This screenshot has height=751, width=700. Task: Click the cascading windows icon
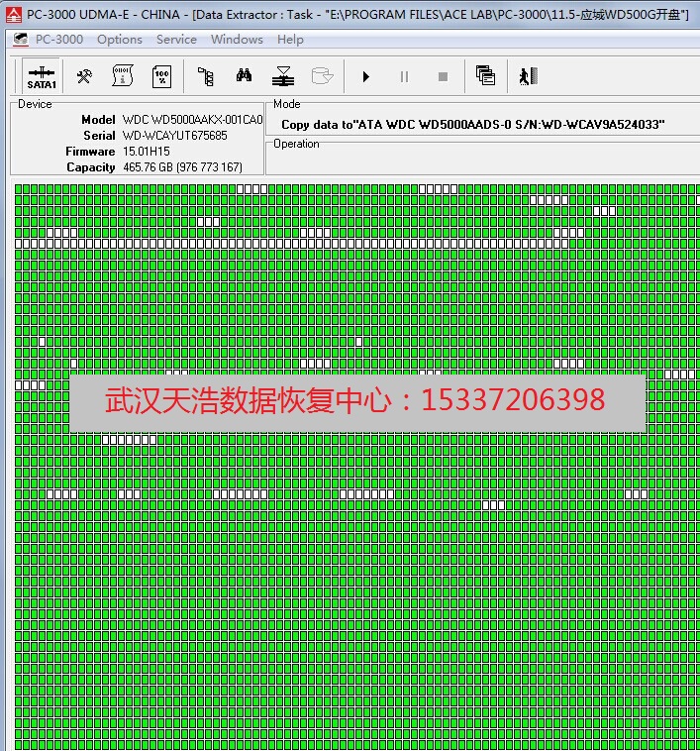[x=485, y=76]
